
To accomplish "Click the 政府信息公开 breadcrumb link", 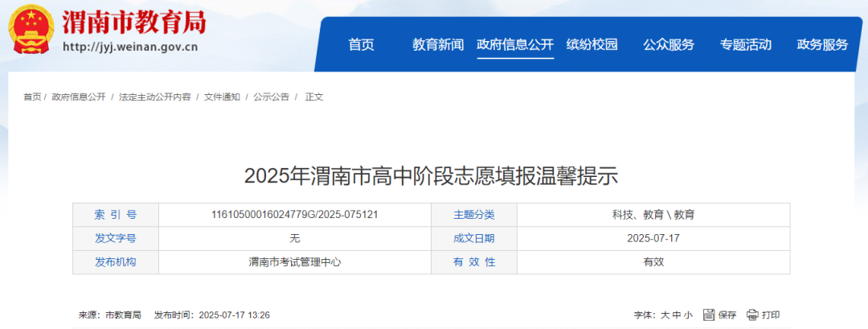I will pos(79,97).
